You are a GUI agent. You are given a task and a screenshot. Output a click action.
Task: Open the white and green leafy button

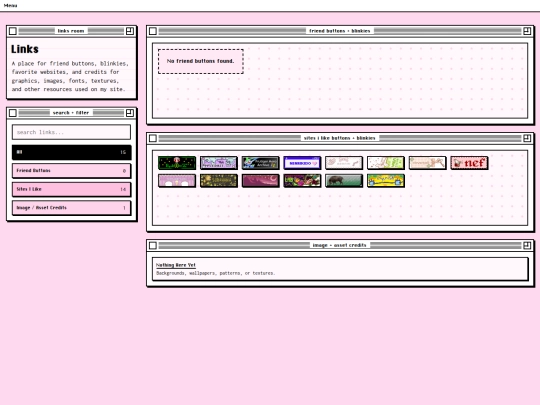pyautogui.click(x=386, y=163)
